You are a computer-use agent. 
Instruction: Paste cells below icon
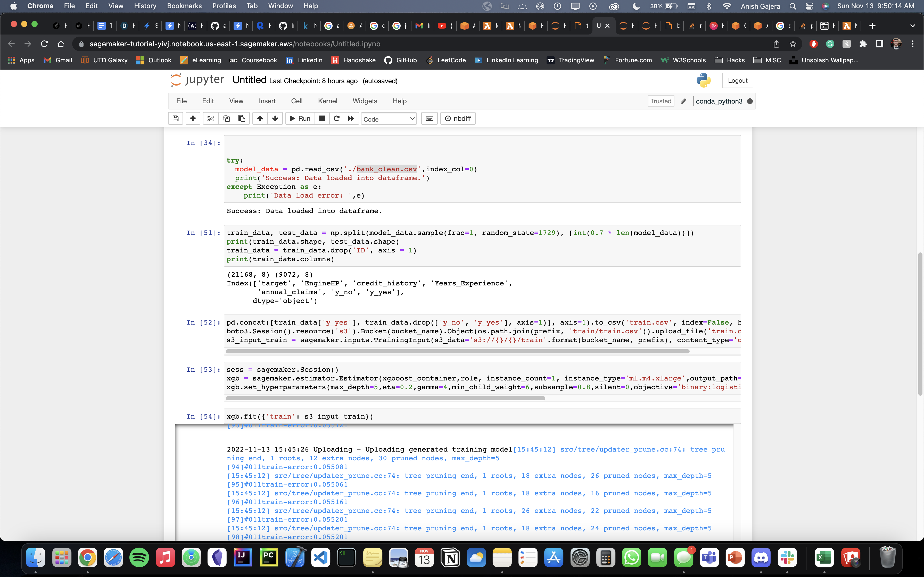coord(242,118)
